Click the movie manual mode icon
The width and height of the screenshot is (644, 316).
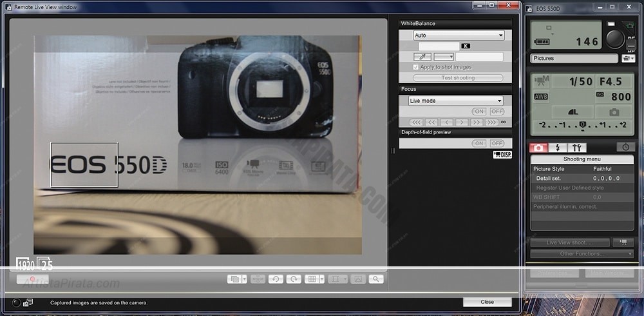[542, 81]
